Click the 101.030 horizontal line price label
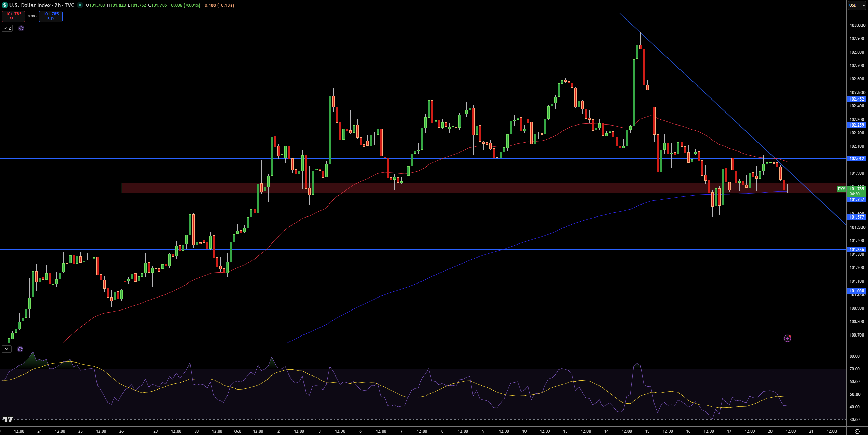This screenshot has height=435, width=868. [857, 291]
